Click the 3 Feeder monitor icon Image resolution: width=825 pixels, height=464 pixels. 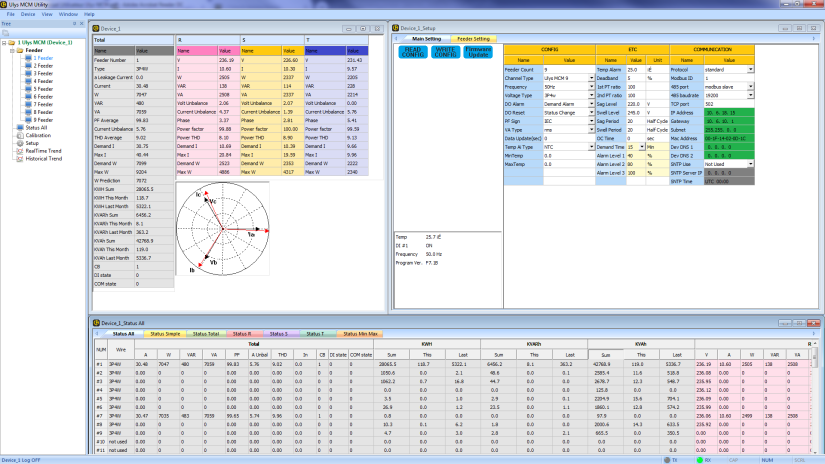tap(28, 74)
